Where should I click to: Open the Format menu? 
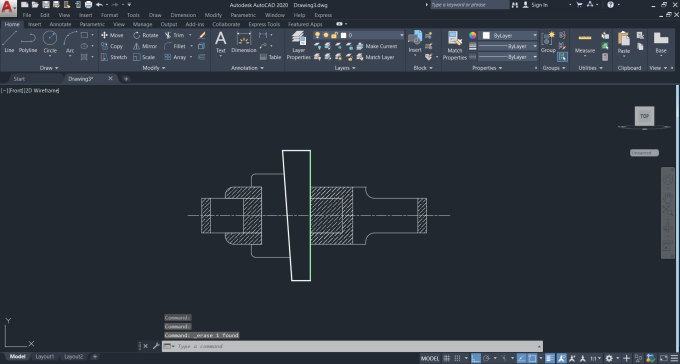(x=109, y=15)
